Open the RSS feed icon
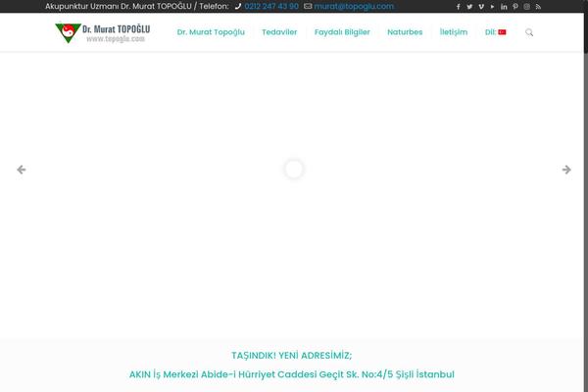588x392 pixels. point(538,7)
